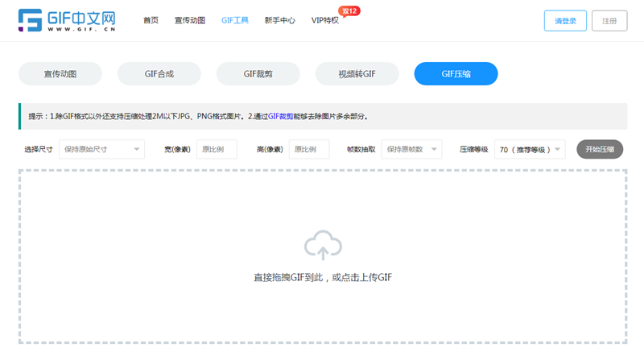Open 帧数抽取 dropdown 保持原帧数

[x=411, y=149]
